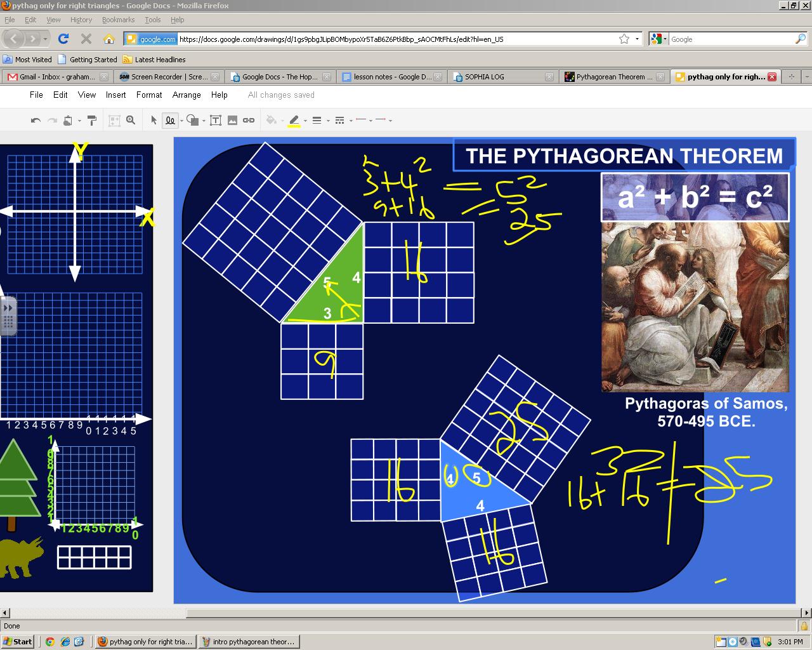Viewport: 812px width, 650px height.
Task: Undo the last drawing action
Action: pos(36,120)
